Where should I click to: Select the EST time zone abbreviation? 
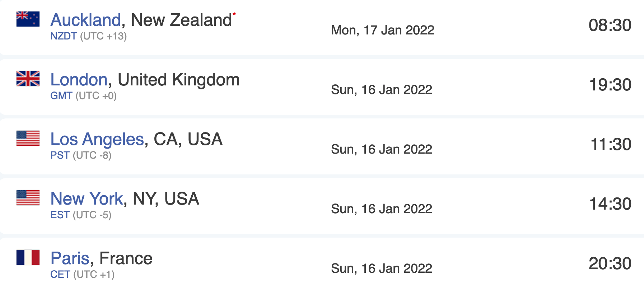[60, 215]
